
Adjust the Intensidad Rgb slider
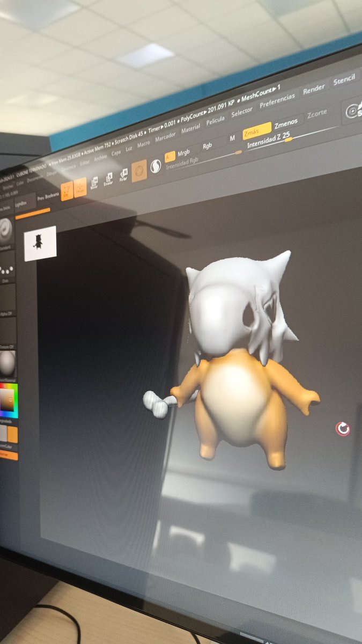(203, 160)
